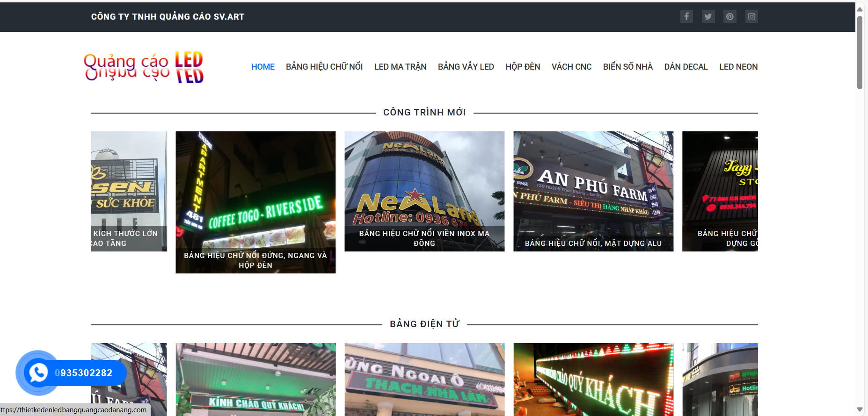Go to HOME menu item

pos(263,67)
